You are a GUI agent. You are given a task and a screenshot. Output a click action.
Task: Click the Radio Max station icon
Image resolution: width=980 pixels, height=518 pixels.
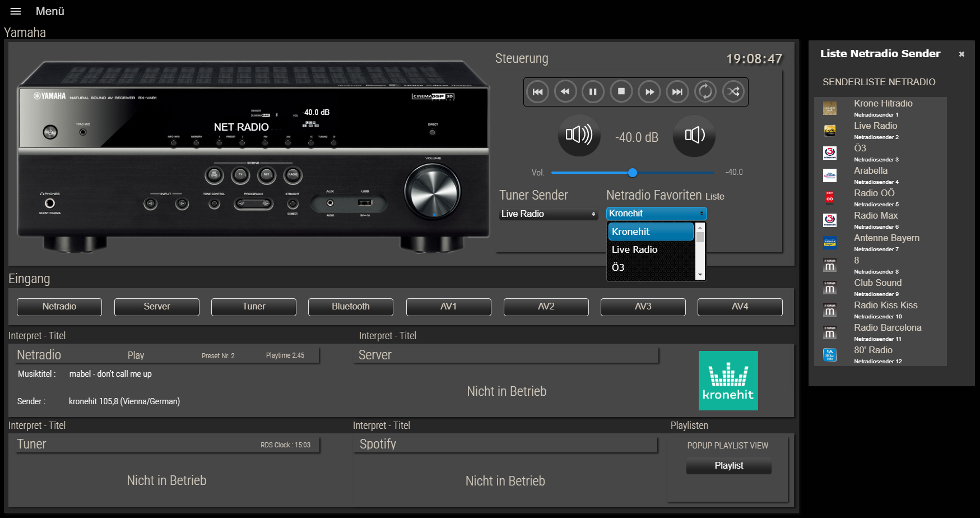(x=830, y=220)
